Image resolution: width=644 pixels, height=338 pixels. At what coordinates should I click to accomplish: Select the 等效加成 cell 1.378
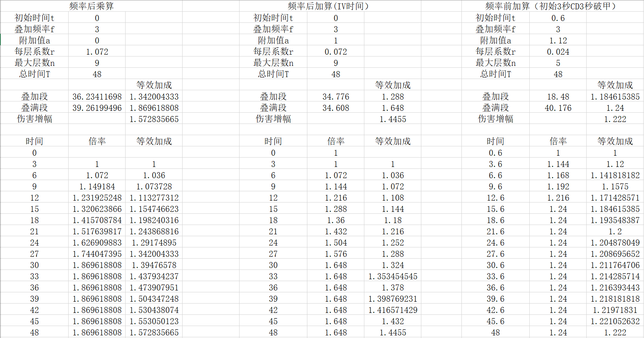tap(393, 287)
